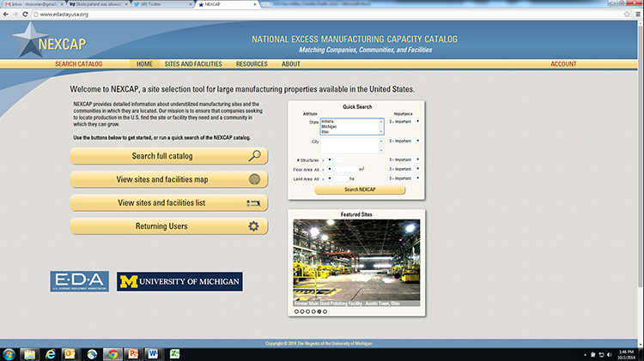Click the Returning Users button
This screenshot has height=361, width=644.
click(169, 226)
